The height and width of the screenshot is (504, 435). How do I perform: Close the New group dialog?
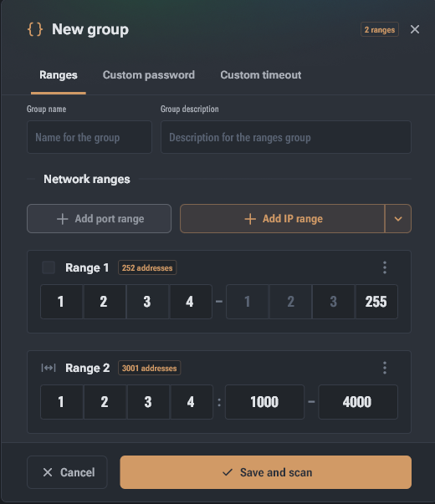415,29
